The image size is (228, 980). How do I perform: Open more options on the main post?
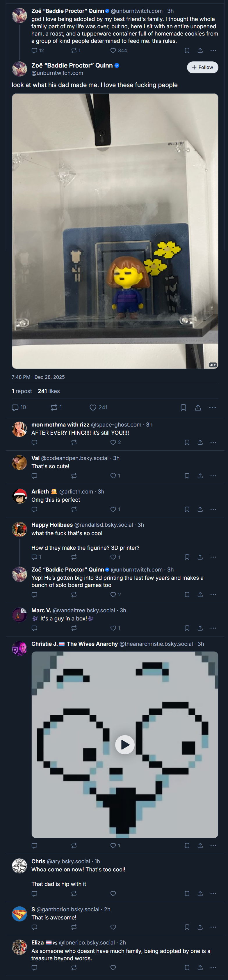pyautogui.click(x=212, y=407)
